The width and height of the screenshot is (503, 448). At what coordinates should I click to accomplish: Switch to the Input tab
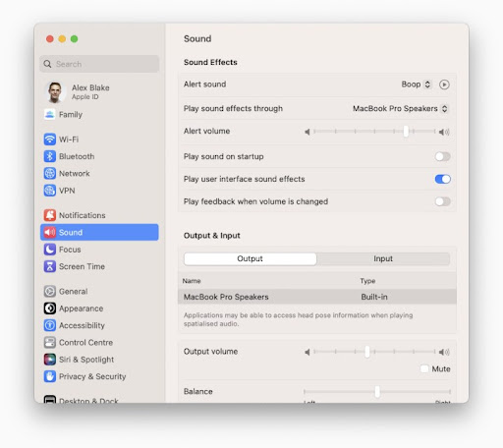coord(383,258)
